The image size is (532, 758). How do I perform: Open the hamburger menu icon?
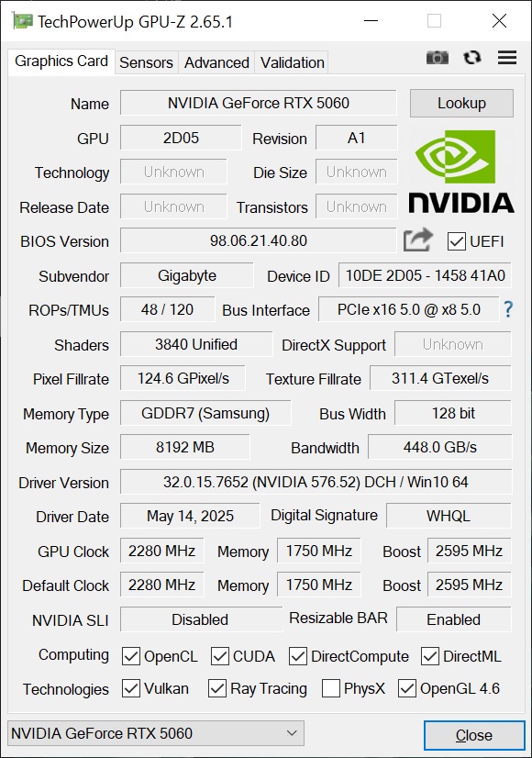(x=507, y=58)
